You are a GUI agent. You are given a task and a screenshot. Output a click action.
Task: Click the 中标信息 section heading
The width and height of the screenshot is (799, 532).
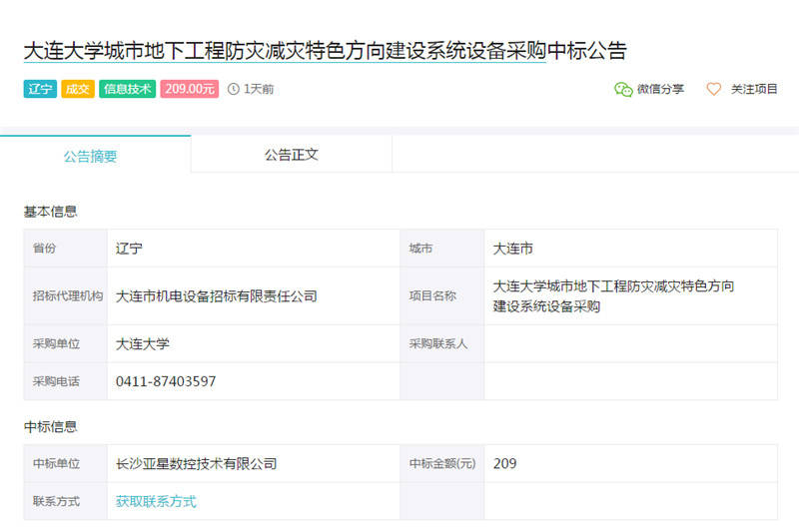pyautogui.click(x=50, y=426)
